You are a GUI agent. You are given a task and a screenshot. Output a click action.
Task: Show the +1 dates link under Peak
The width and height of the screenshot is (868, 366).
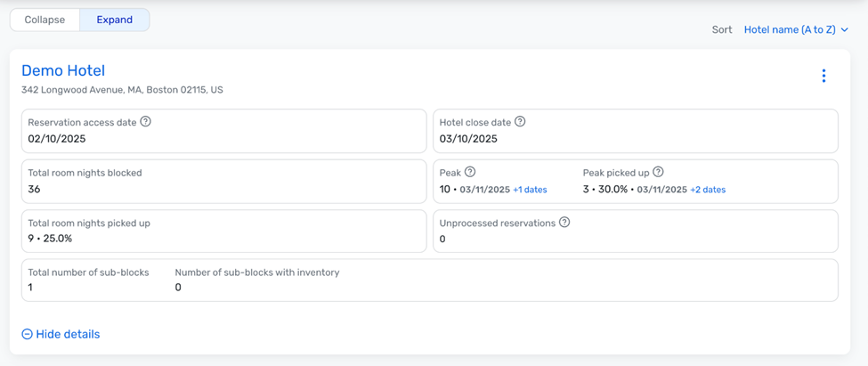pos(530,190)
